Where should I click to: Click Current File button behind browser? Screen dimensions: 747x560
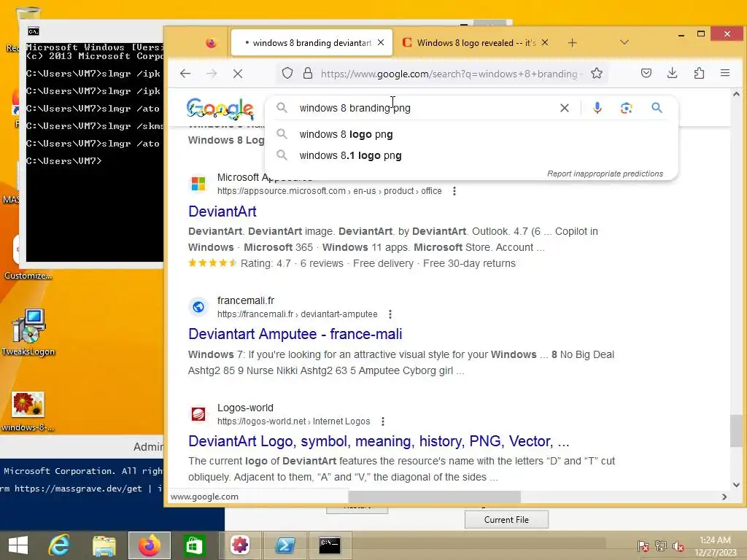tap(506, 519)
